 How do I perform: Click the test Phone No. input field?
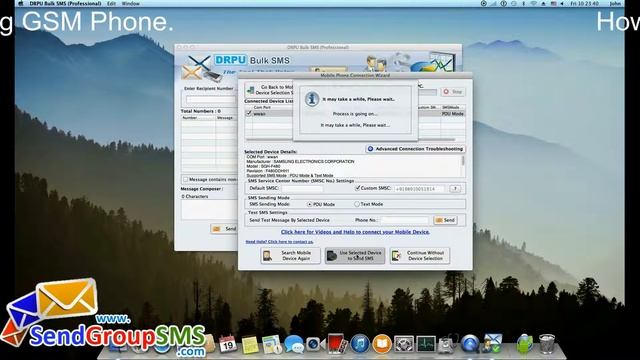click(404, 220)
